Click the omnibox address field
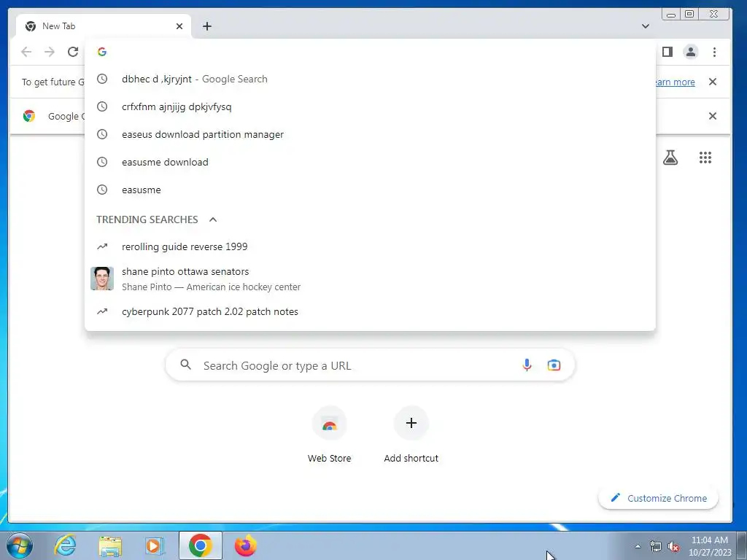 pos(370,52)
